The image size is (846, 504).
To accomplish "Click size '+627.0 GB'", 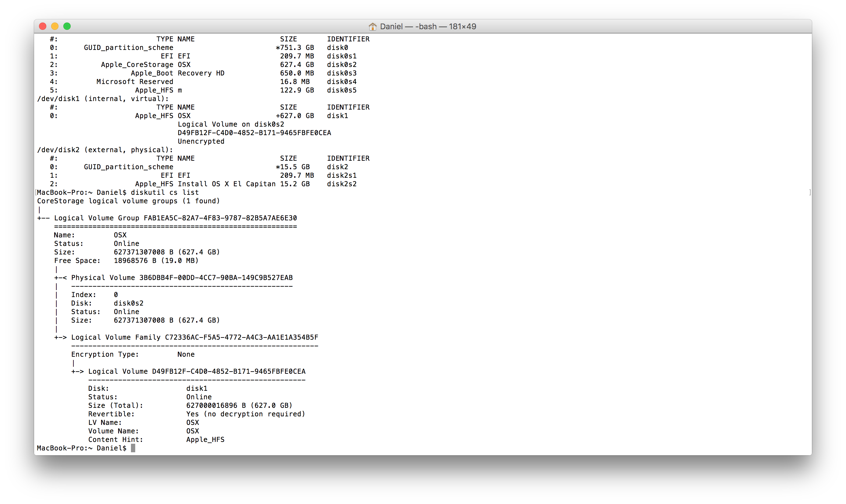I will 295,115.
